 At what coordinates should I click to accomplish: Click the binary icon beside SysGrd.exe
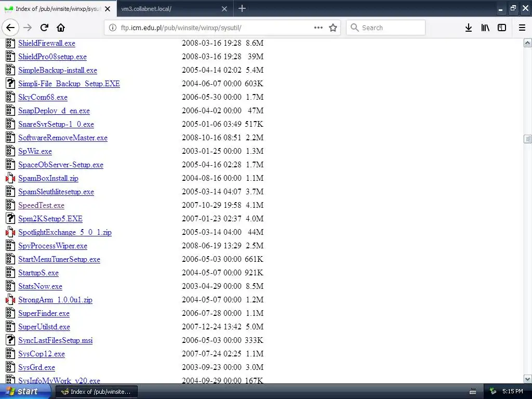(x=10, y=367)
